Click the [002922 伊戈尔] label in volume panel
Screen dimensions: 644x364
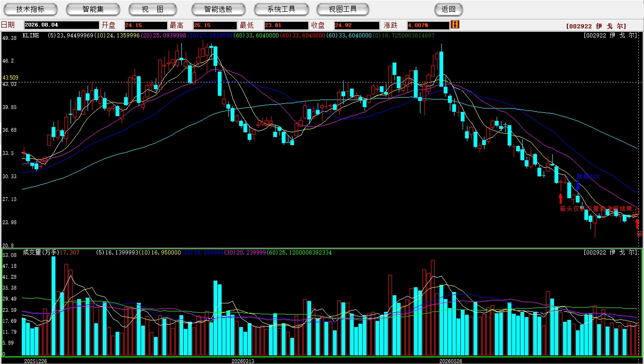pyautogui.click(x=611, y=253)
